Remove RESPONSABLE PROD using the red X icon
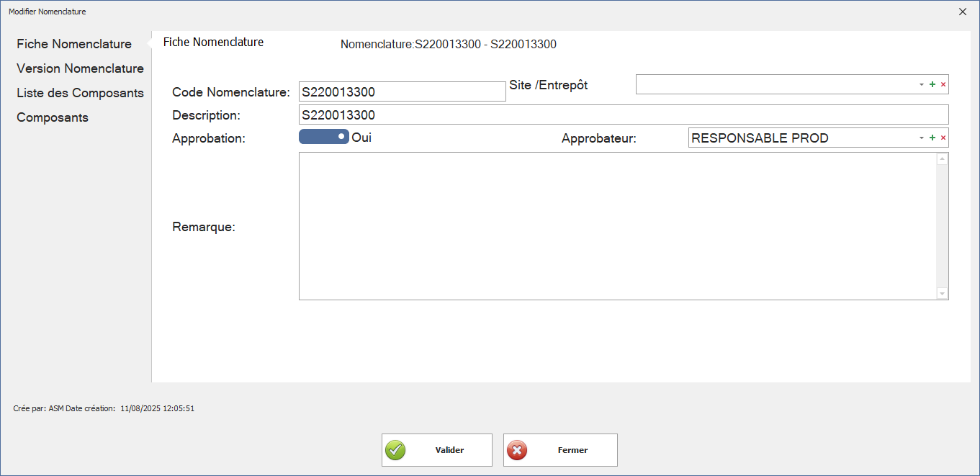Screen dimensions: 980x476 [x=943, y=138]
